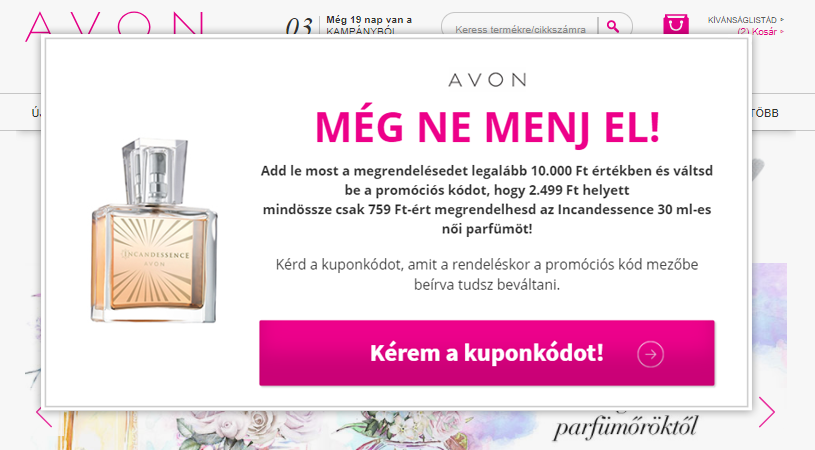
Task: Open the (2) Kosár cart link
Action: pos(757,32)
